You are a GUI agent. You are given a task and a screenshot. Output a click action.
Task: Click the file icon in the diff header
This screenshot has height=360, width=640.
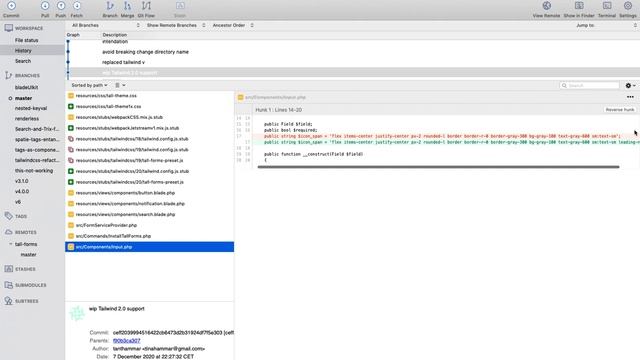[240, 97]
